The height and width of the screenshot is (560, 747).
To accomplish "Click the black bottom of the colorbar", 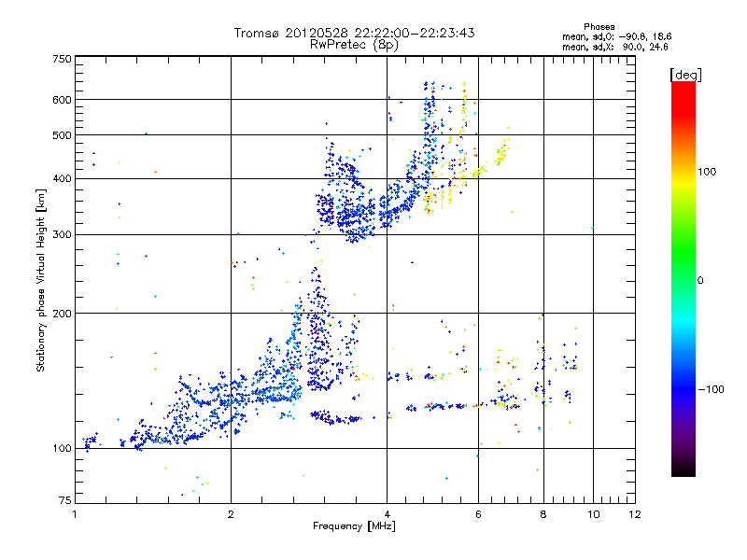I will click(x=684, y=470).
